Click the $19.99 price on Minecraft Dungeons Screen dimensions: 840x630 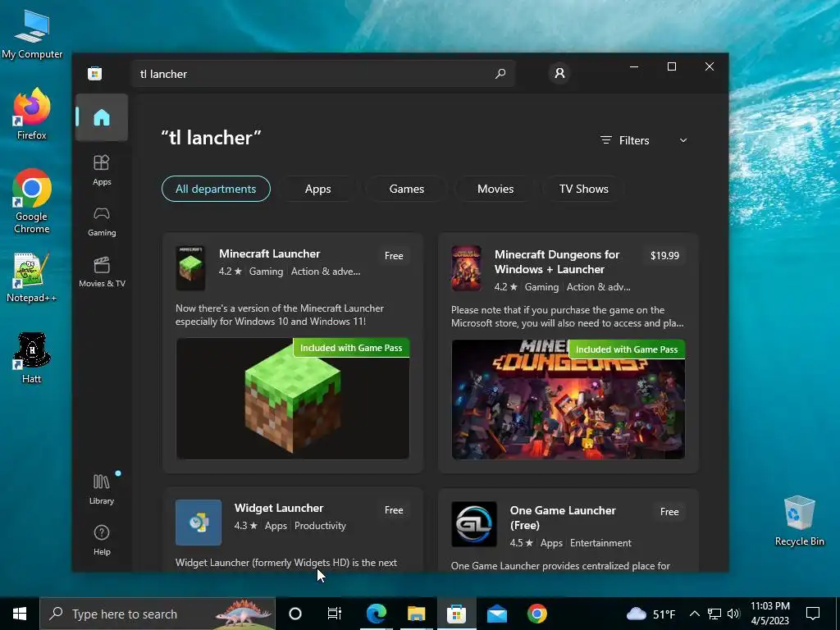tap(664, 256)
